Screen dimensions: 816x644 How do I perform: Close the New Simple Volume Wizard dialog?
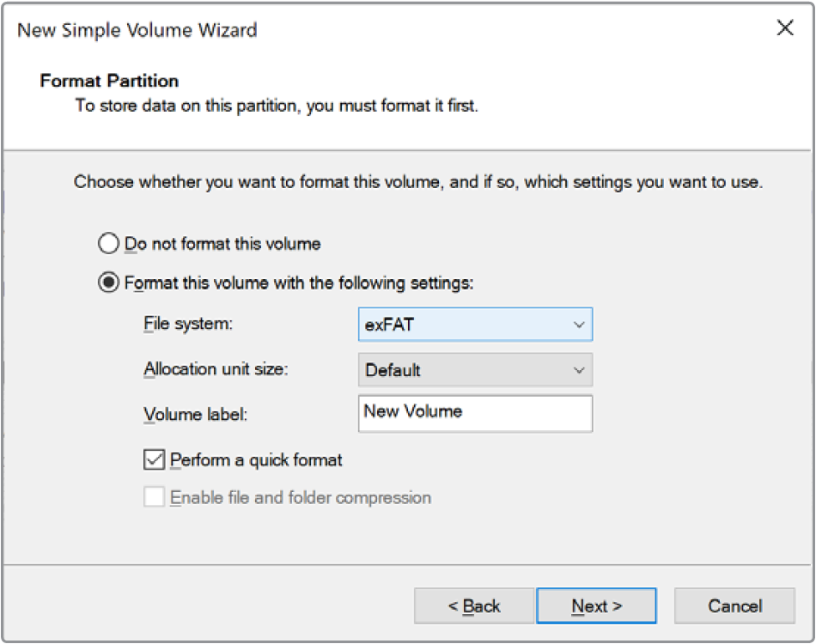(x=784, y=28)
